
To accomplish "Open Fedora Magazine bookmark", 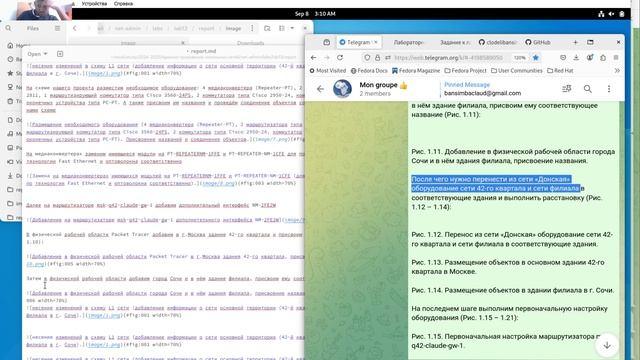I will point(416,71).
